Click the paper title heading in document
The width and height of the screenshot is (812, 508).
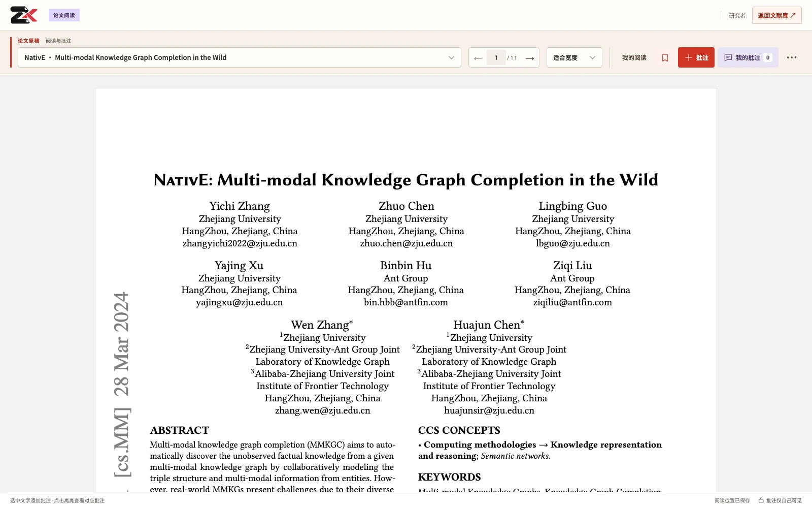(406, 180)
